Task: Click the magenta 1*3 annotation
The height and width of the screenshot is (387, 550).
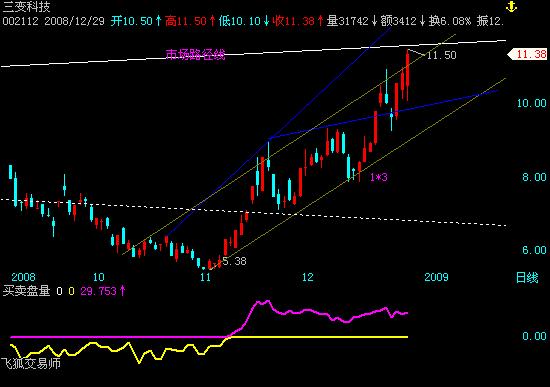Action: point(379,177)
